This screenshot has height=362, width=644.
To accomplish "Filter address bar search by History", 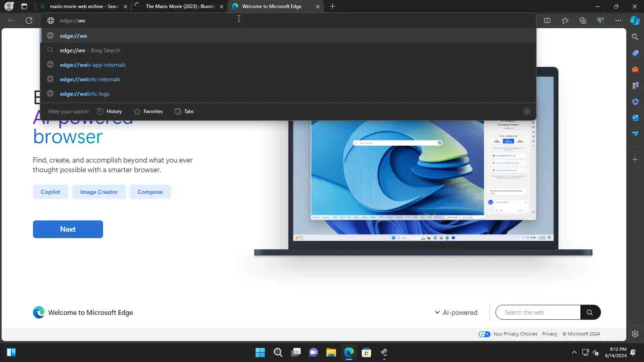I will click(x=109, y=111).
